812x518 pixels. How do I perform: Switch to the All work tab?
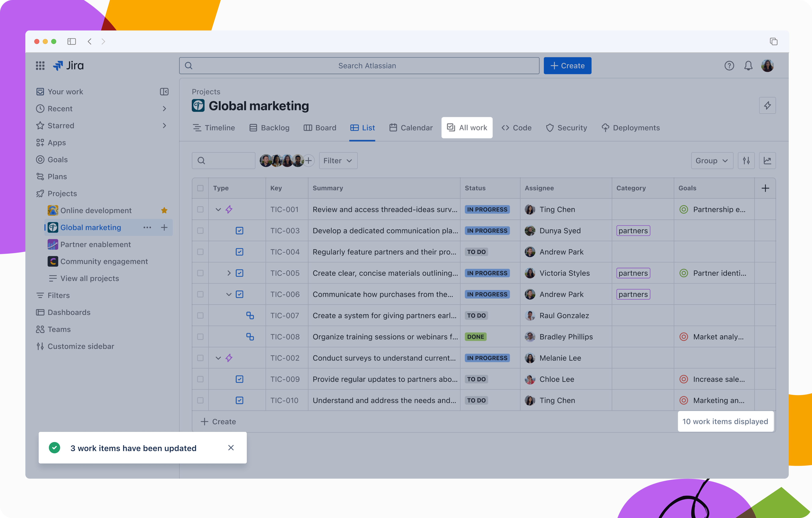(467, 128)
